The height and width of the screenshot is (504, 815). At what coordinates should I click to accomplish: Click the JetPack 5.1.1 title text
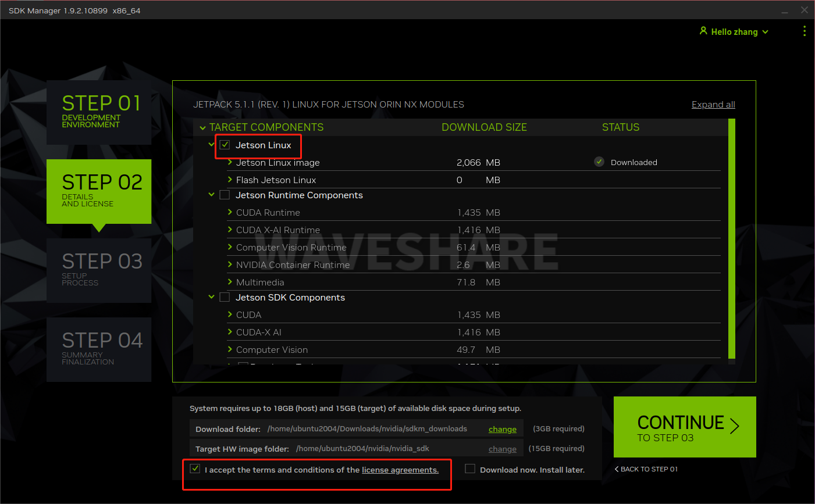pyautogui.click(x=329, y=105)
